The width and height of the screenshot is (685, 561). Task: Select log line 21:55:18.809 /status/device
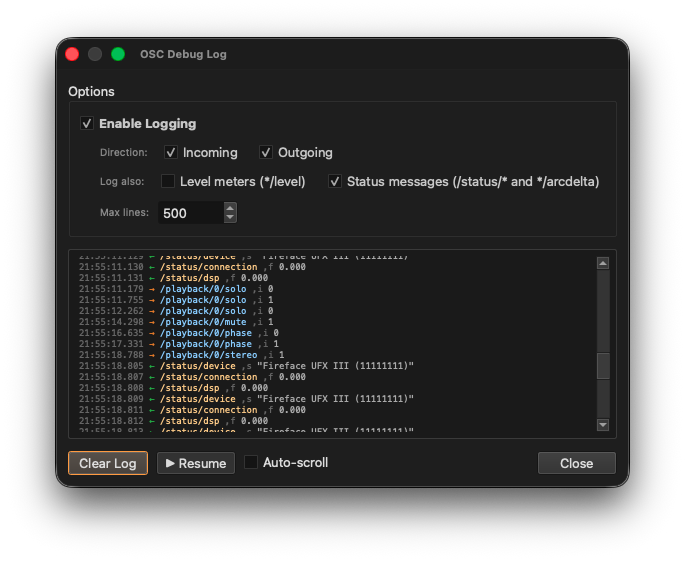coord(246,399)
